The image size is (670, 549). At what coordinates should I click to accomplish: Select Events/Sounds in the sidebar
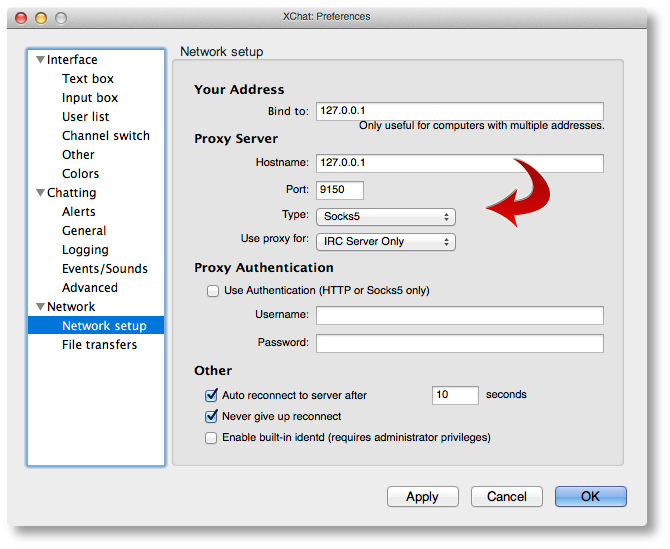pos(105,269)
